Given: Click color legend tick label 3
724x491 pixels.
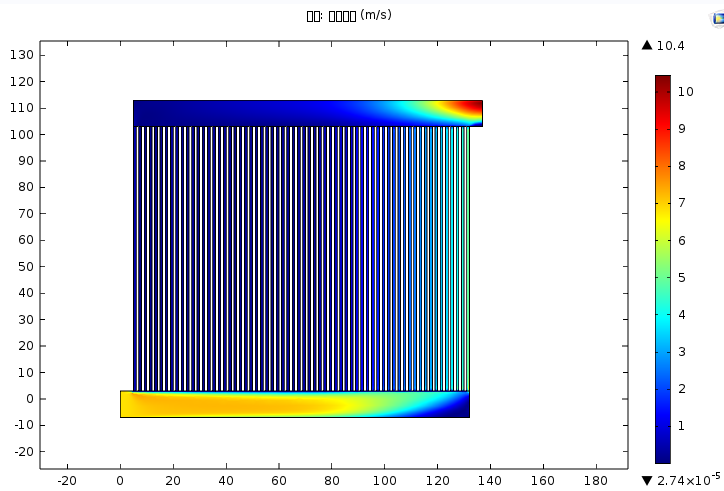Looking at the screenshot, I should click(682, 352).
